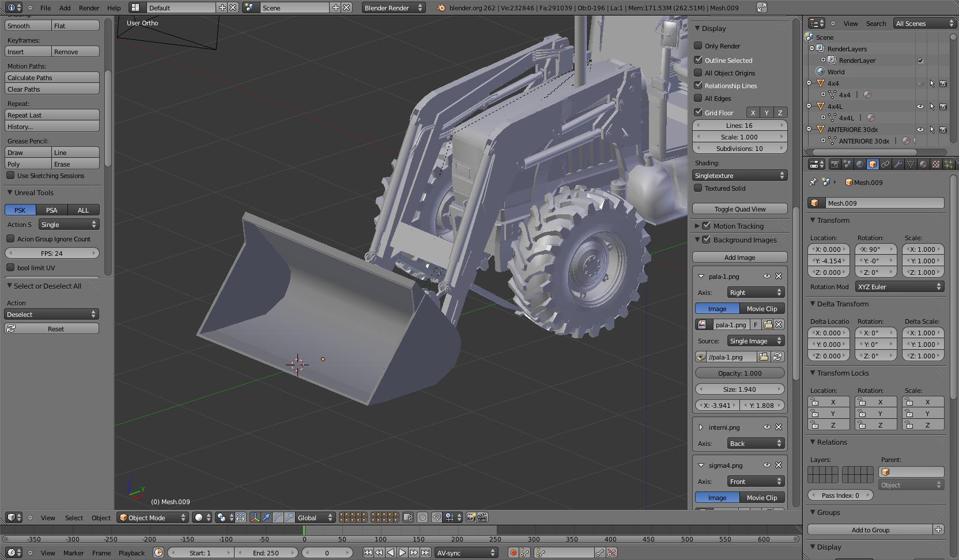Open the Scene properties tab icon
The width and height of the screenshot is (959, 560).
(x=847, y=164)
